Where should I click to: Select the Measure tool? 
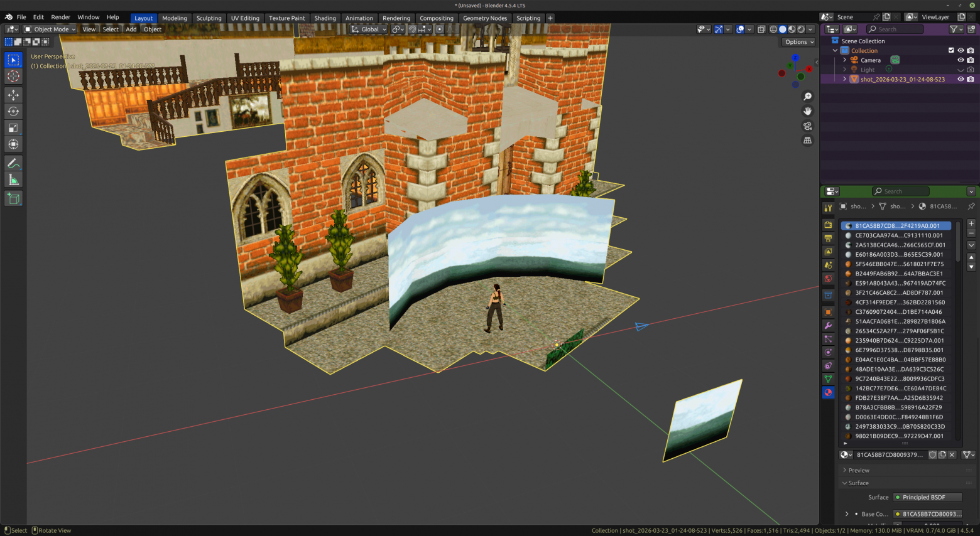coord(13,180)
